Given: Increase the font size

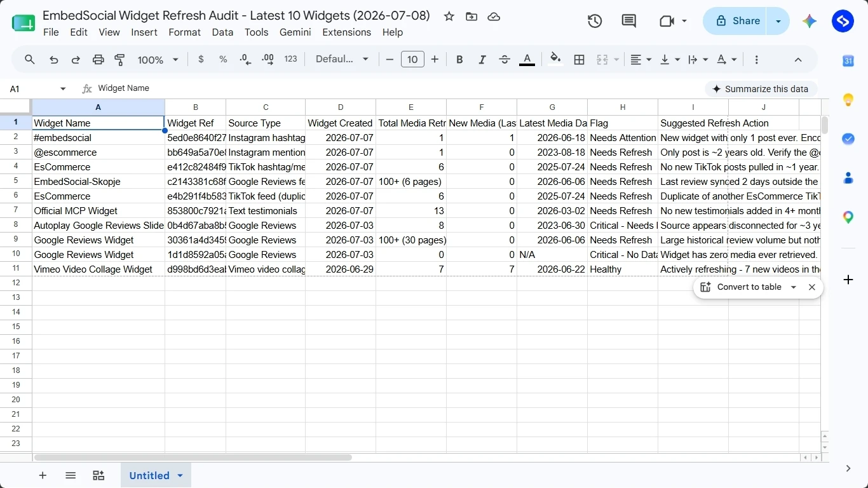Looking at the screenshot, I should coord(435,59).
